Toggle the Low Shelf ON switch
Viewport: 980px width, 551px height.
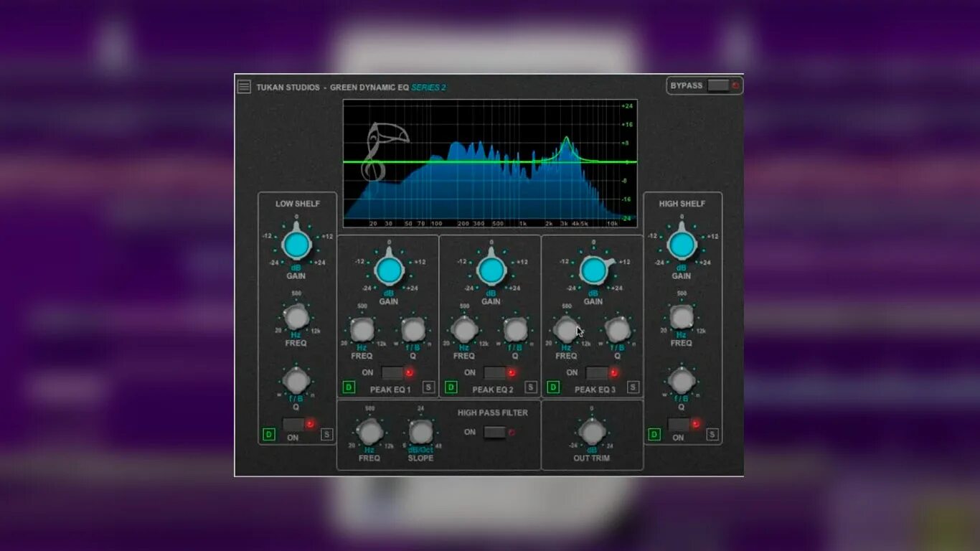tap(293, 424)
